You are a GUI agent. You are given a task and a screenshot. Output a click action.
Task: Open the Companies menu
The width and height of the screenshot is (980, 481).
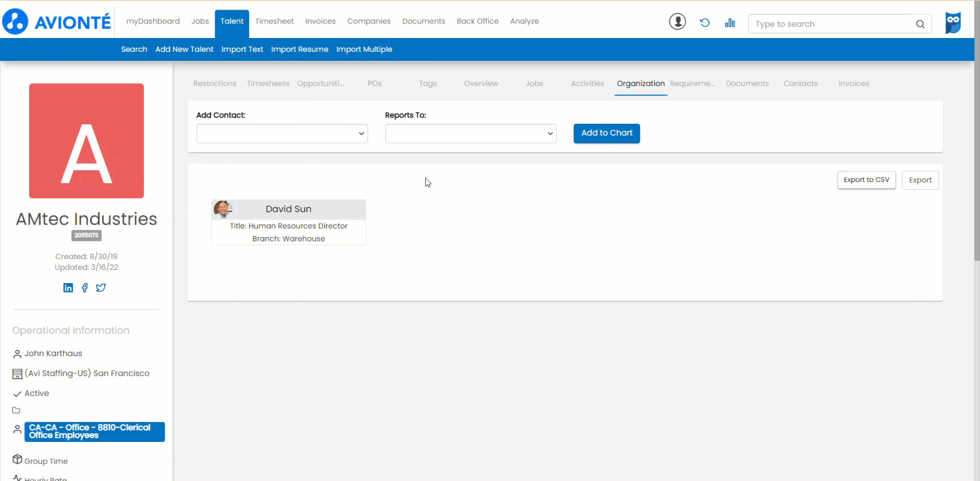(x=369, y=21)
